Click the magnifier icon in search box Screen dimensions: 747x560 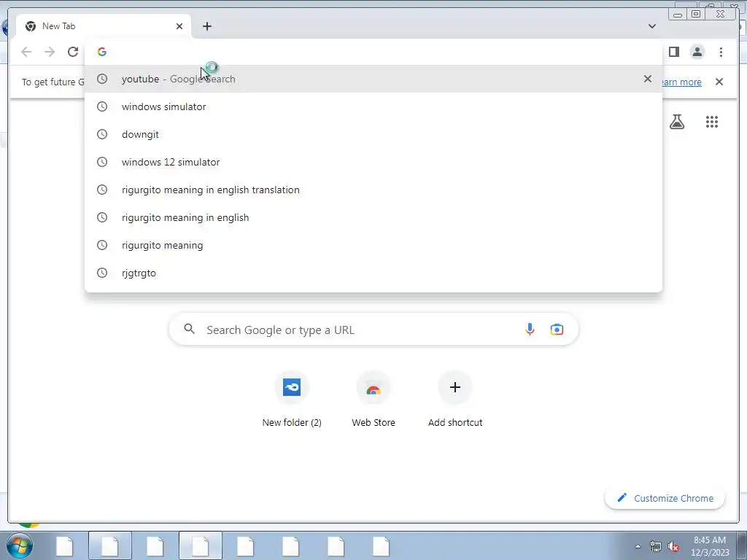click(189, 329)
